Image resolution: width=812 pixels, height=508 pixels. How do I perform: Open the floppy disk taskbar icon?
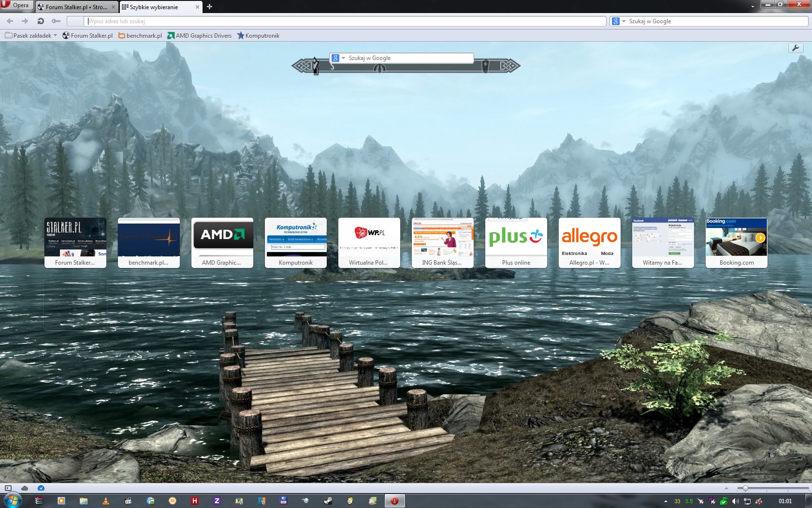[284, 501]
